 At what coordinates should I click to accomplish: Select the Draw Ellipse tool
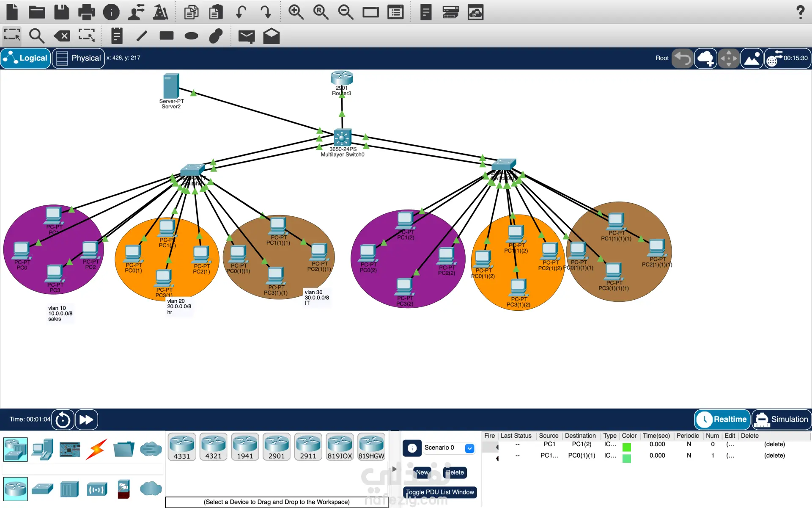tap(191, 36)
